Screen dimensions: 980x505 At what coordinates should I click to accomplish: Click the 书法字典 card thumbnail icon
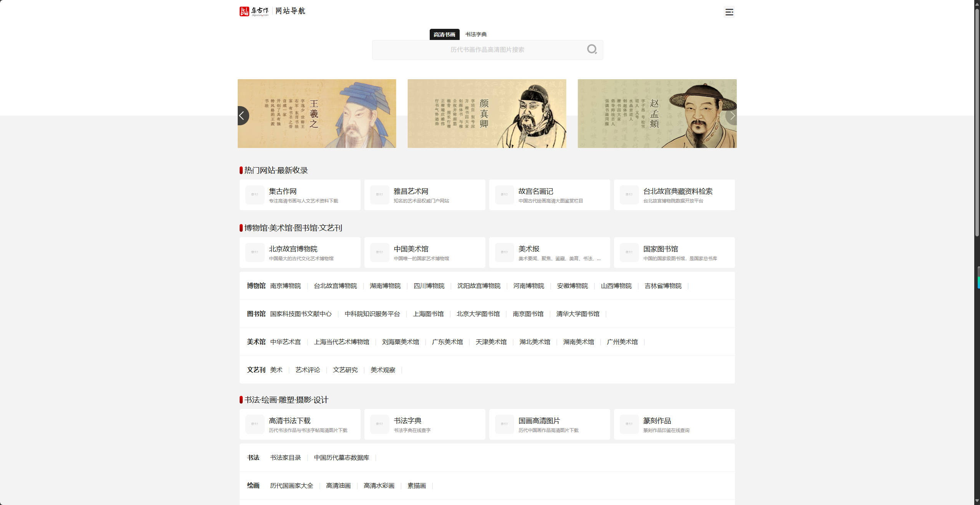click(x=379, y=424)
